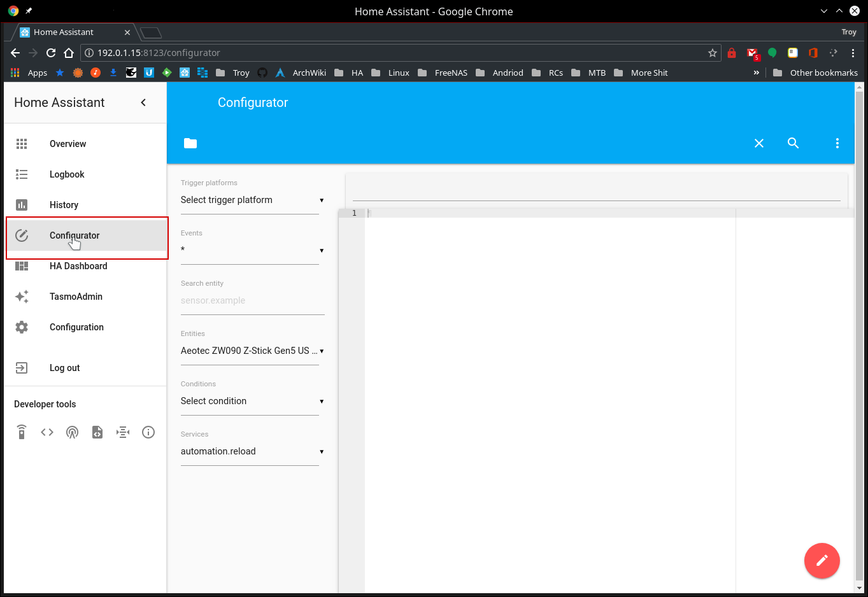Open the Services developer tool (remote icon)
Screen dimensions: 868x597
tap(22, 432)
